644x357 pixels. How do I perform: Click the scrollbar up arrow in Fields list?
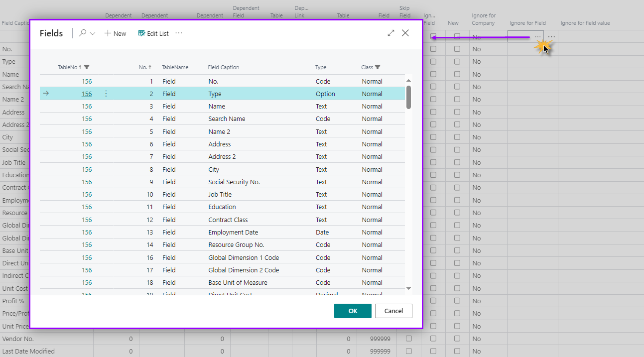point(409,81)
